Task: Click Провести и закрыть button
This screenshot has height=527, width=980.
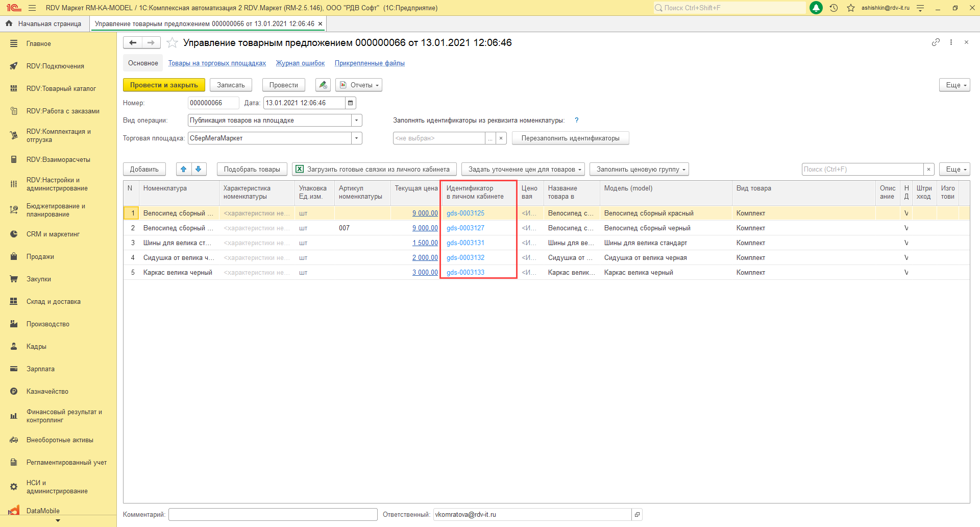Action: (x=164, y=85)
